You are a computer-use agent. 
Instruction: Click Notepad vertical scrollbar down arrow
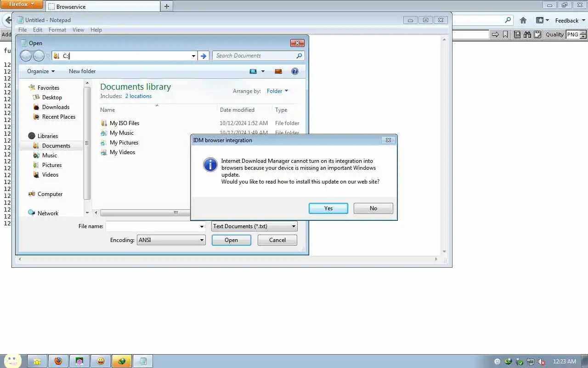[x=444, y=252]
